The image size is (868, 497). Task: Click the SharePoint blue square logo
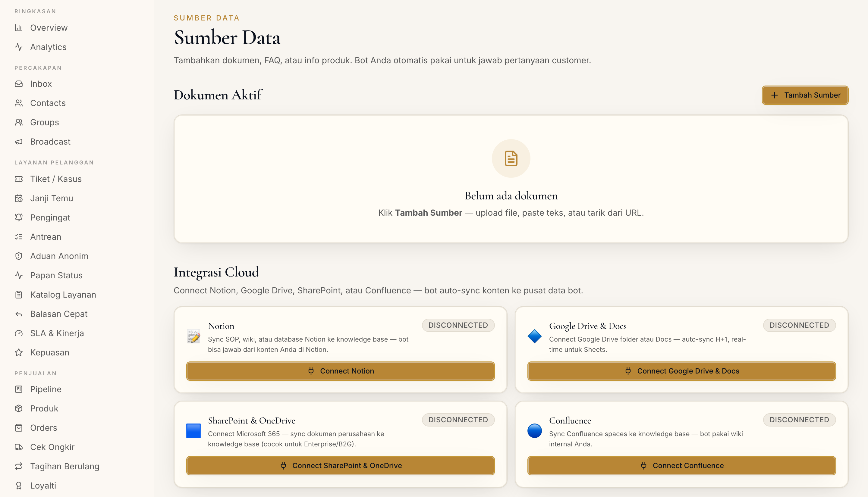(x=193, y=431)
